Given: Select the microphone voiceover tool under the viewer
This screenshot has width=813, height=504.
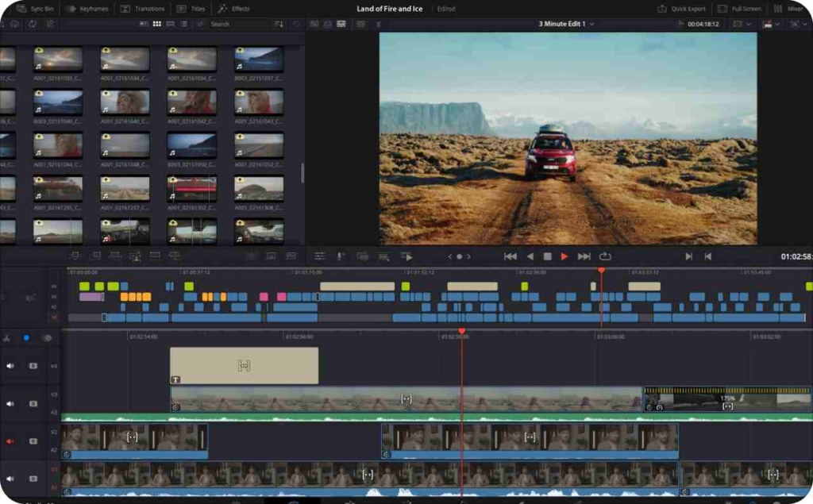Looking at the screenshot, I should pyautogui.click(x=339, y=256).
